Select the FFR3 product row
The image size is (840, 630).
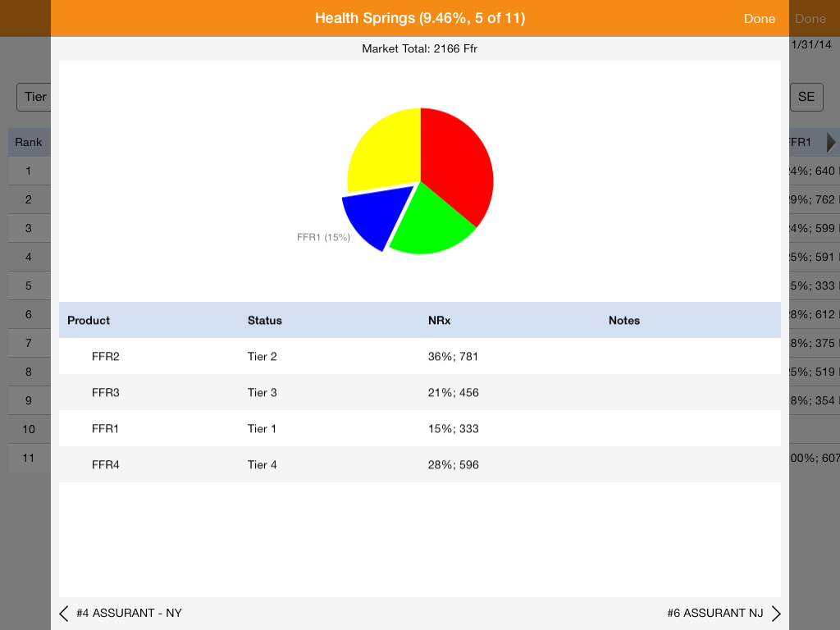pos(419,393)
